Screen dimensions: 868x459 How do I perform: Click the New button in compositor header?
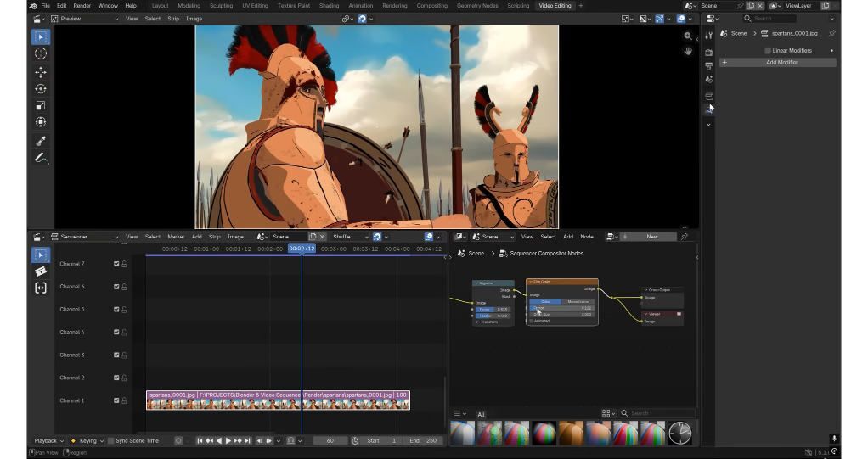(x=651, y=237)
